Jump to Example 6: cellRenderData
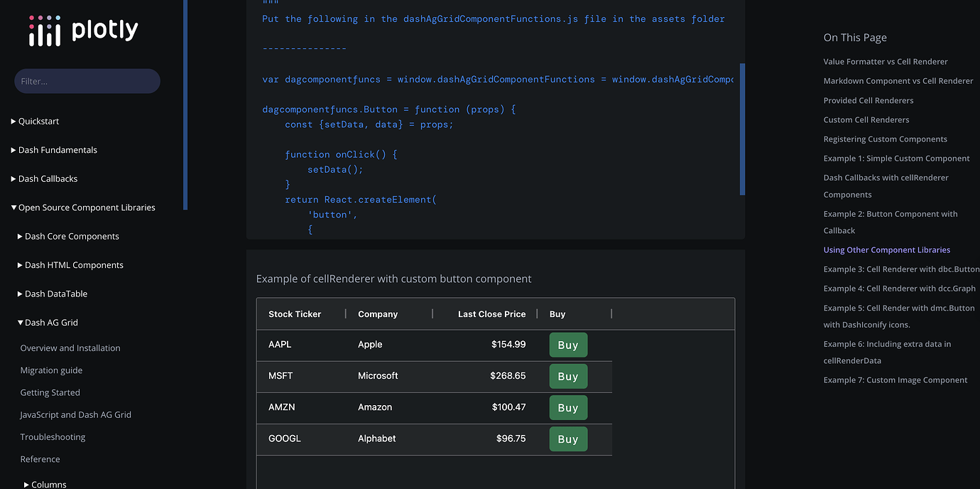The width and height of the screenshot is (980, 489). (x=888, y=353)
